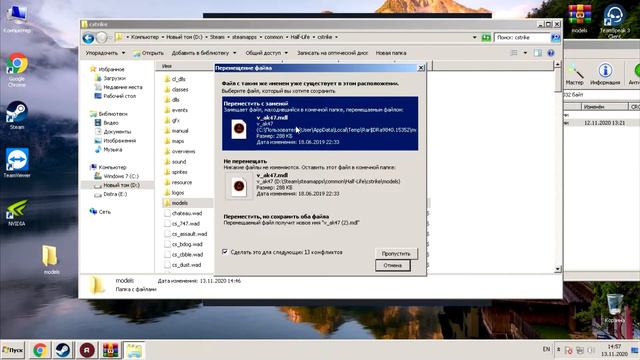
Task: Click WinRAR Wizard icon (Мастер)
Action: tap(575, 74)
